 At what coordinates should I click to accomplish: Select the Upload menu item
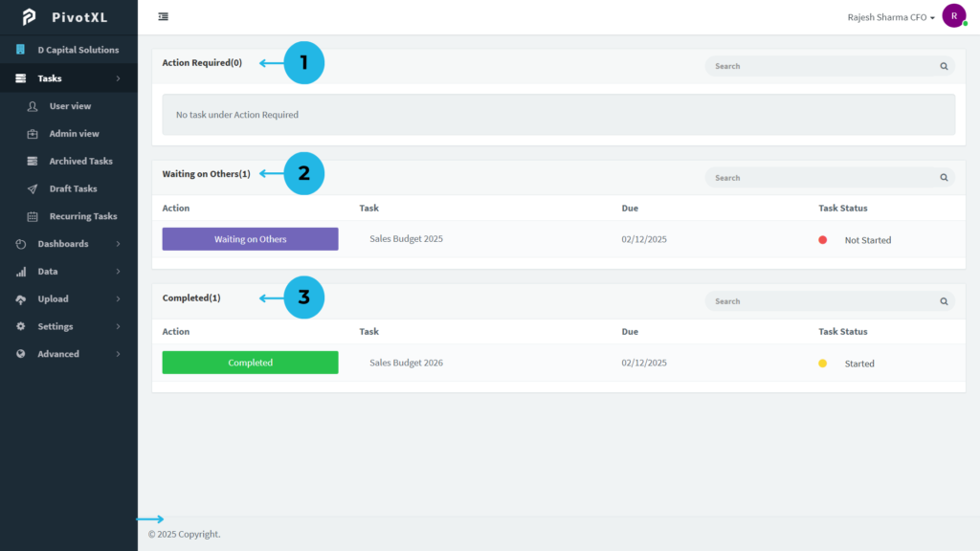[x=69, y=298]
